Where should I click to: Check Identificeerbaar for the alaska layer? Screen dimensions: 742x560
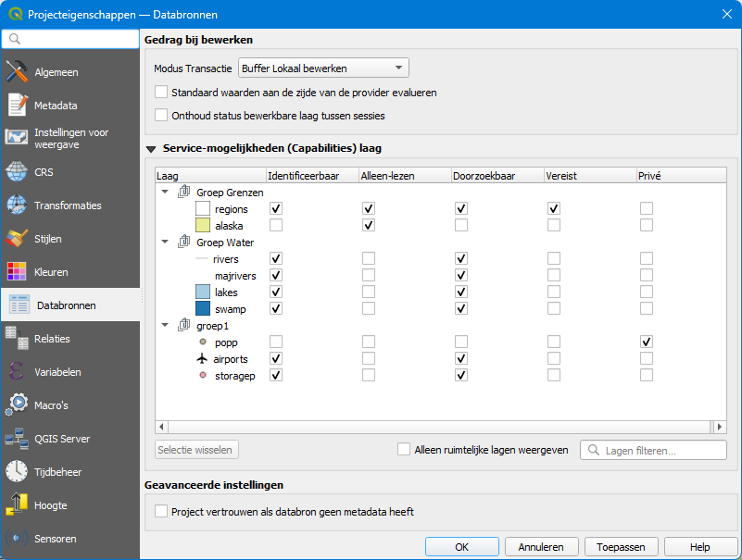click(x=276, y=225)
